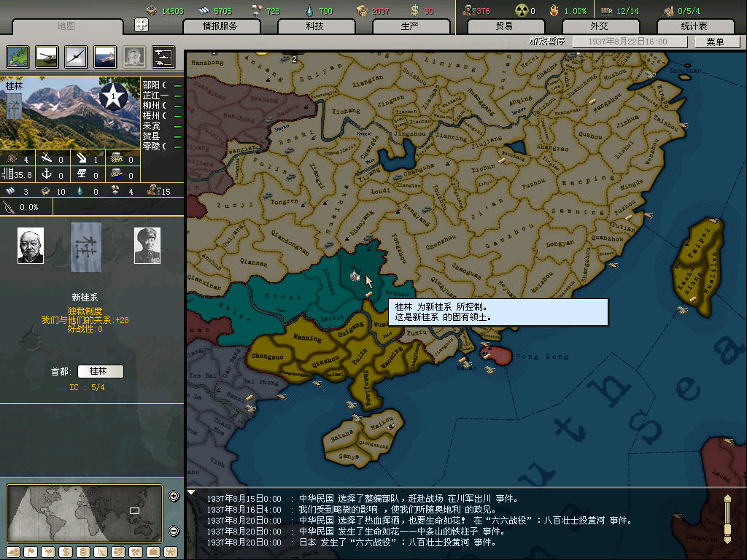Click the transport capacity truck icon

click(x=606, y=10)
